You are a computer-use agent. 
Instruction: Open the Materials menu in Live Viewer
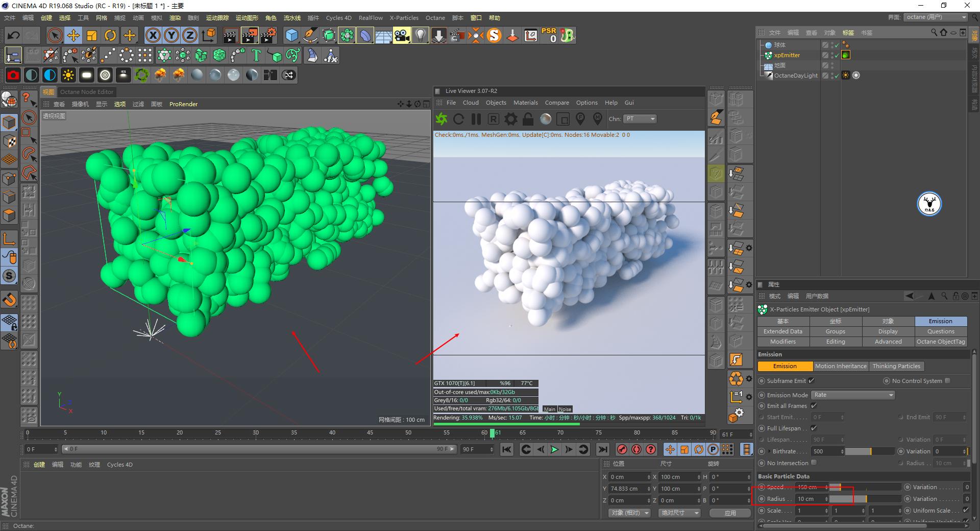[526, 103]
